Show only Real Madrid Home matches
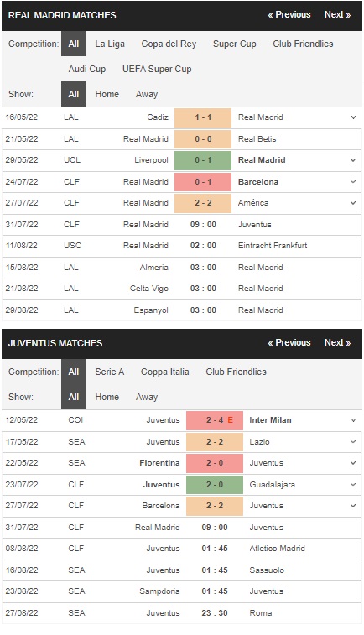Image resolution: width=364 pixels, height=635 pixels. pos(107,94)
